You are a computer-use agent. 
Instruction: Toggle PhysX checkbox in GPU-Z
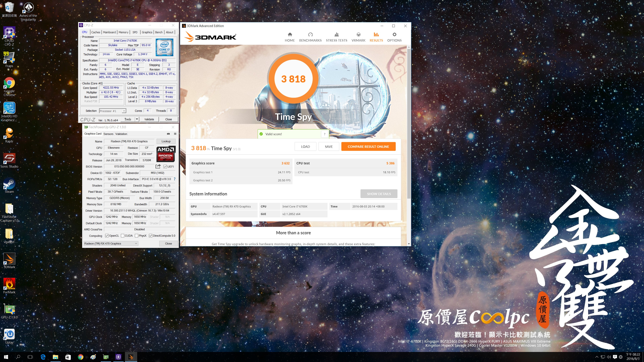click(137, 236)
